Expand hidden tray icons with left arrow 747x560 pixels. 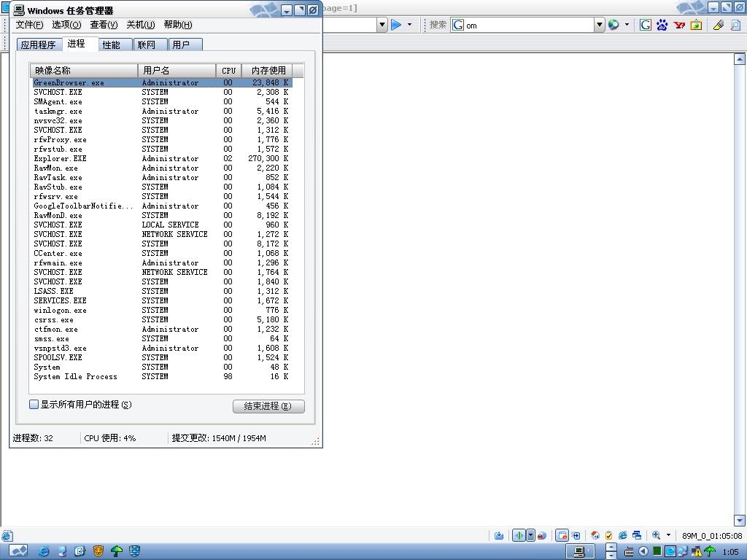tap(643, 551)
